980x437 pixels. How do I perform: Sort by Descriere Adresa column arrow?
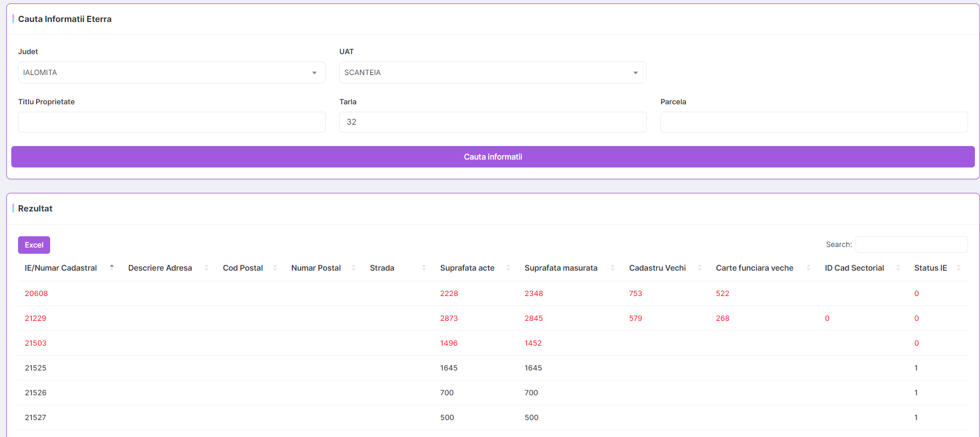206,268
